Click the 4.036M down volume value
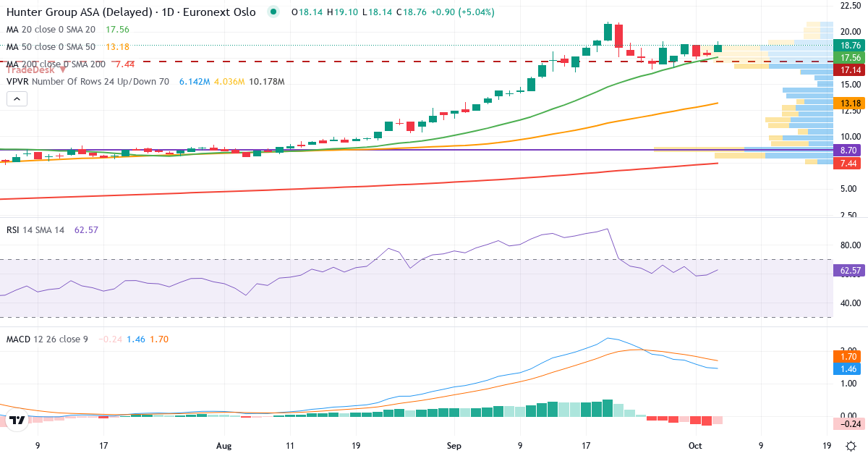The width and height of the screenshot is (868, 456). 229,82
